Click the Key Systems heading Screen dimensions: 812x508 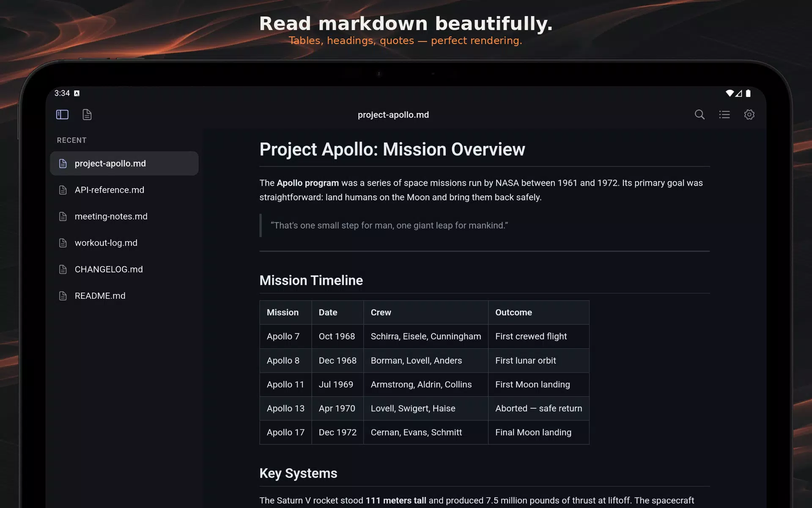[298, 473]
